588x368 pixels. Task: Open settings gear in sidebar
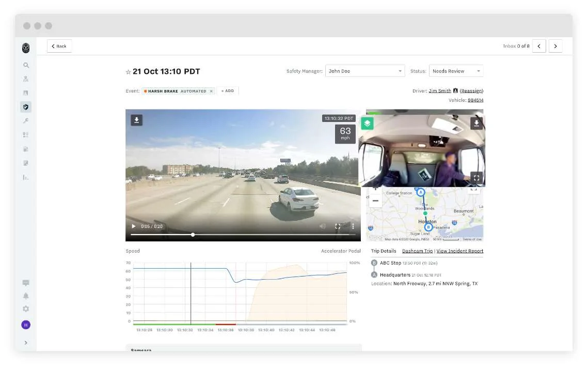26,309
